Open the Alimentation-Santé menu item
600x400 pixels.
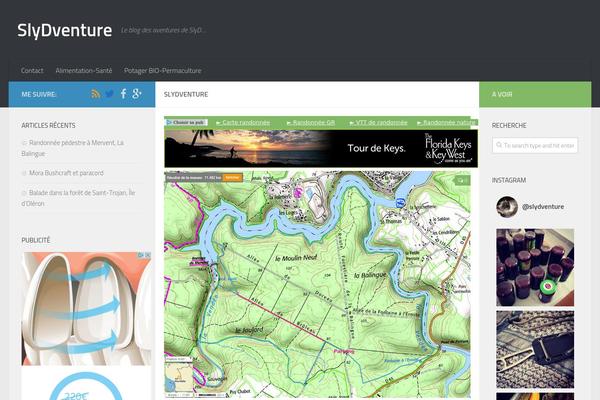tap(84, 70)
